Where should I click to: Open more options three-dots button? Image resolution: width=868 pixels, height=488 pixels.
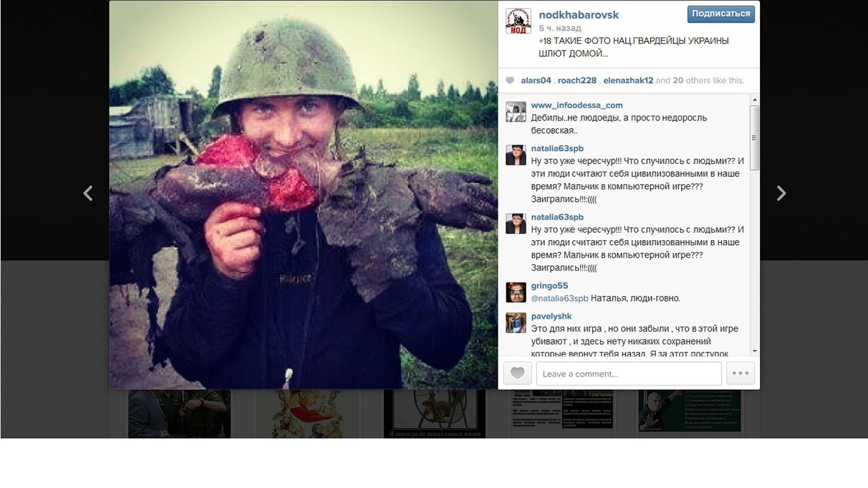coord(741,373)
